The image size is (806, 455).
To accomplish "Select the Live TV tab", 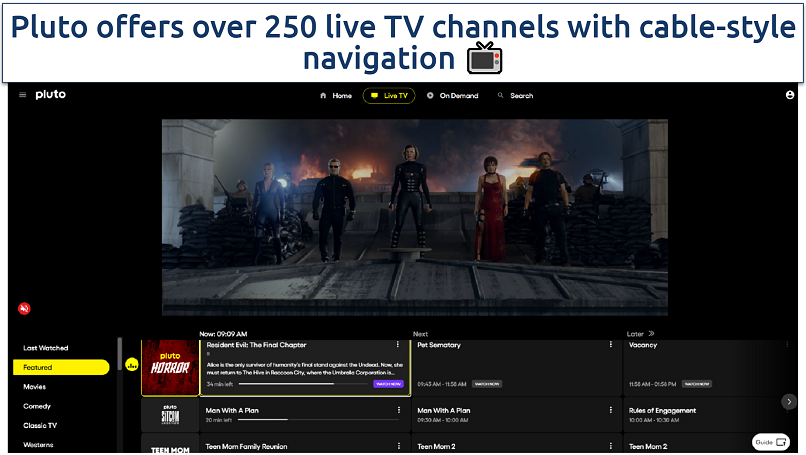I will pos(389,96).
